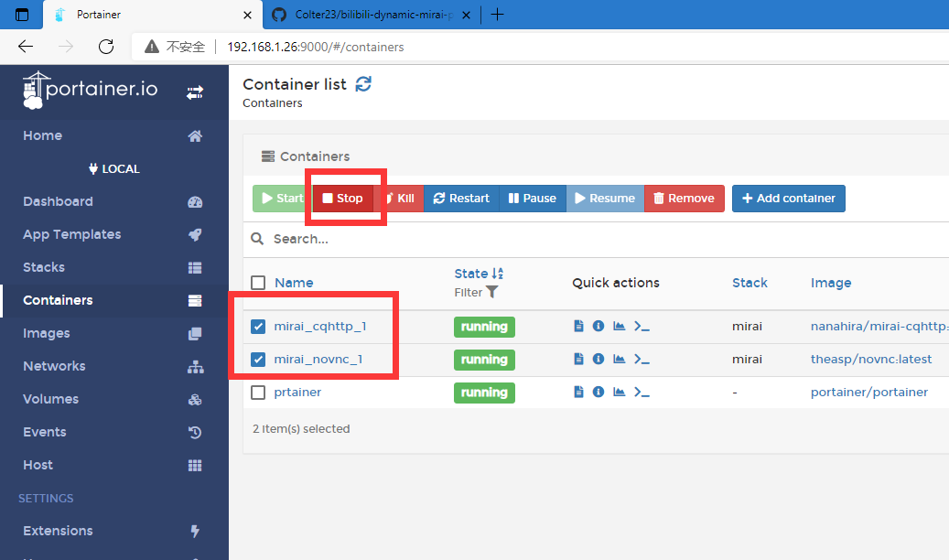
Task: Reload the browser page
Action: 106,47
